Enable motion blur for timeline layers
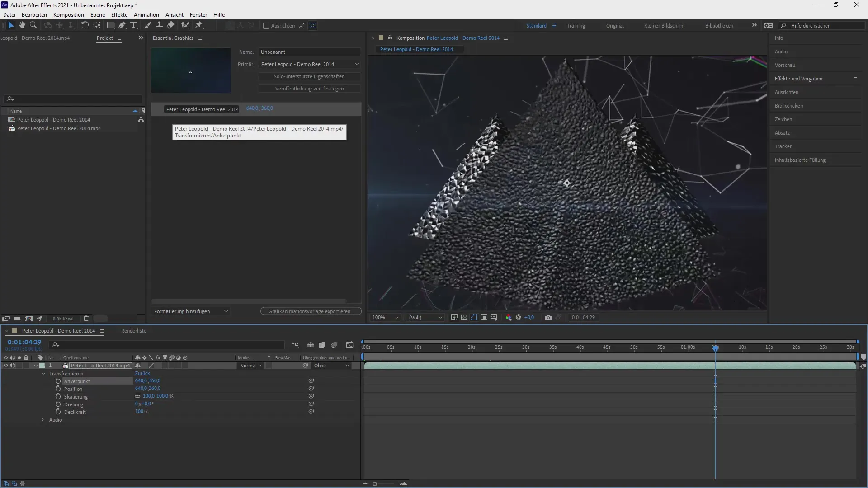The width and height of the screenshot is (868, 488). 334,345
